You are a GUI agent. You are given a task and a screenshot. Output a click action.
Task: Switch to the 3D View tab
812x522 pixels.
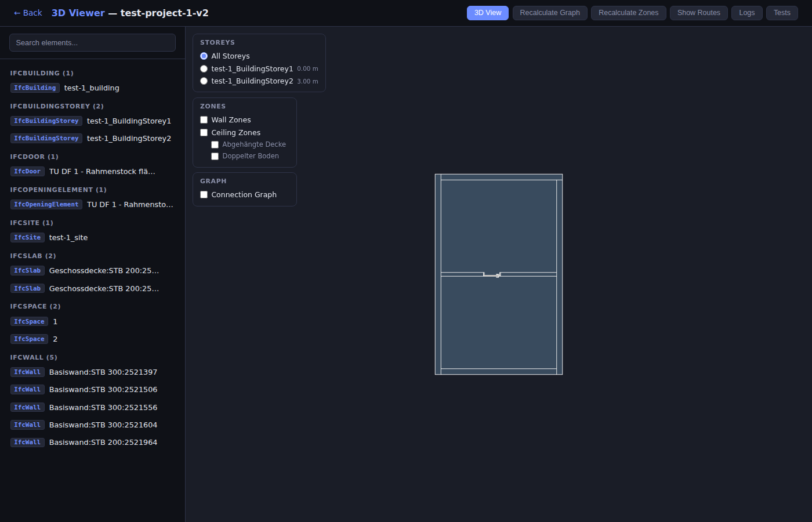coord(487,13)
